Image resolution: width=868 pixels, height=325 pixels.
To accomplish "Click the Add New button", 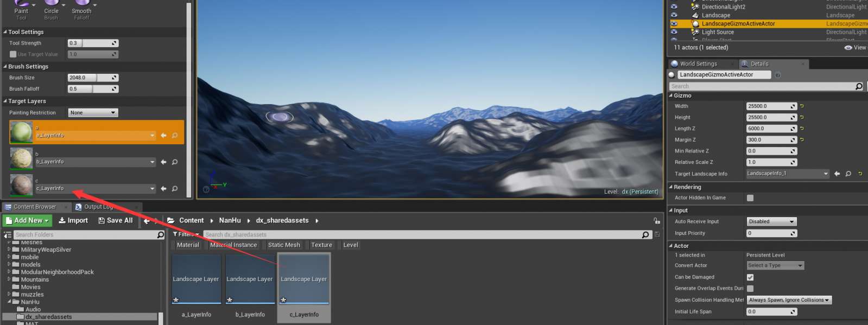I will (x=27, y=220).
